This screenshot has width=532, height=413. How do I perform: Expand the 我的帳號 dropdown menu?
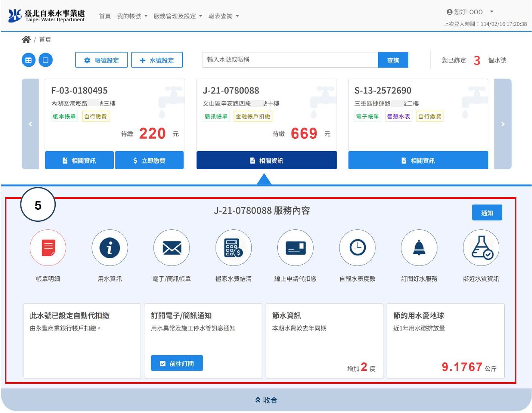pyautogui.click(x=132, y=16)
